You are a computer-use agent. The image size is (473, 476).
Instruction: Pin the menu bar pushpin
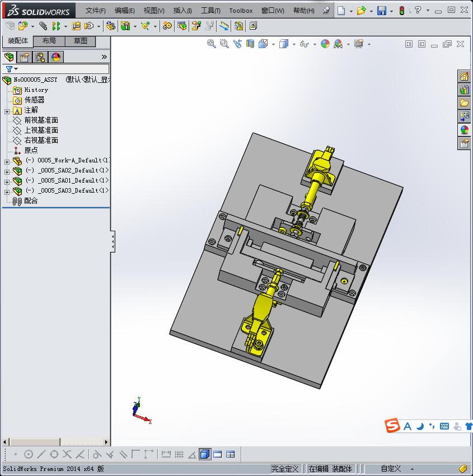pos(326,10)
